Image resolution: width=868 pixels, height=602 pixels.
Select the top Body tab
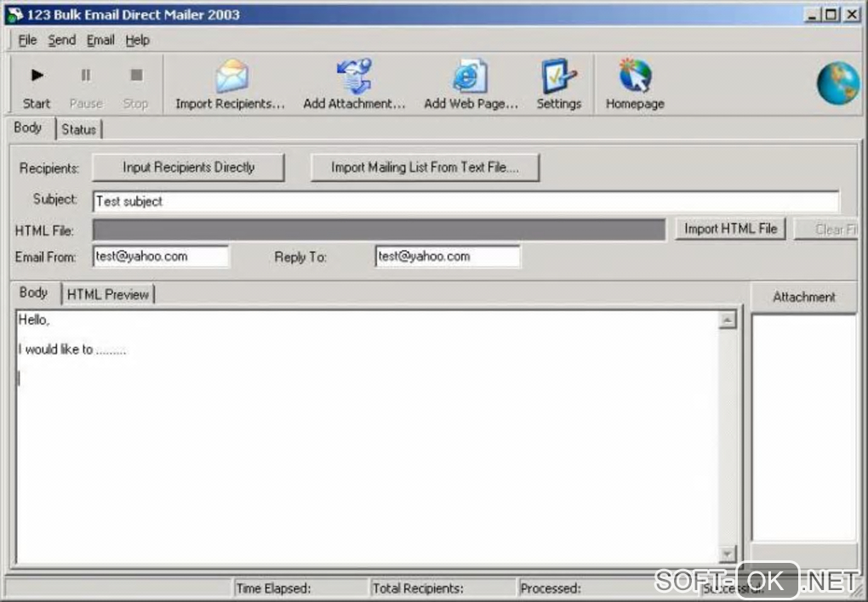pos(28,128)
